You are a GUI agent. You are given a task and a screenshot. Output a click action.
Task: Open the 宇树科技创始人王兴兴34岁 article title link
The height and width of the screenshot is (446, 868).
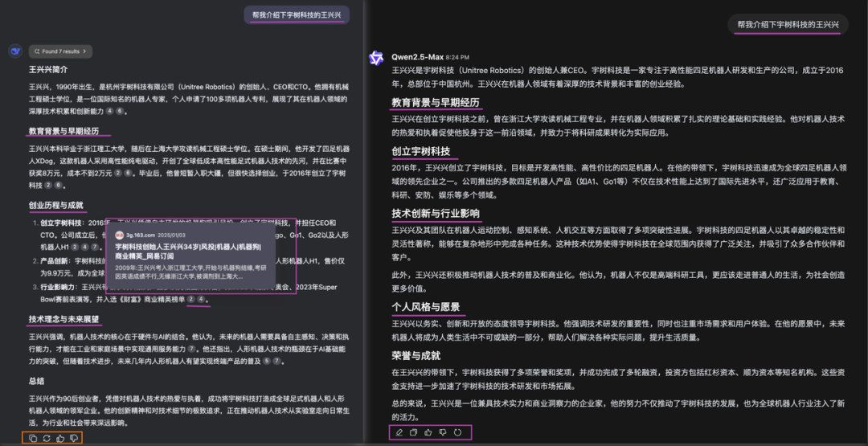[x=187, y=252]
